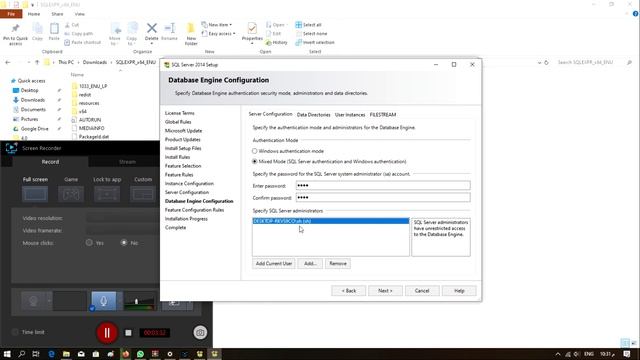Choose Full screen capture mode icon

(x=35, y=194)
